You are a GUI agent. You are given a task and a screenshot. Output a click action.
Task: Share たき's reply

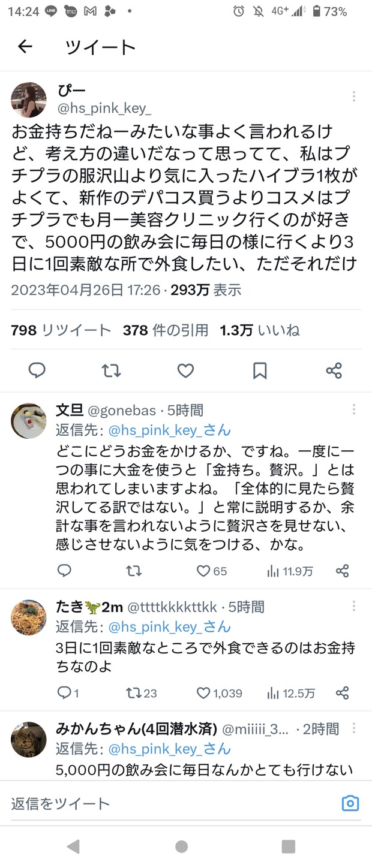(342, 693)
